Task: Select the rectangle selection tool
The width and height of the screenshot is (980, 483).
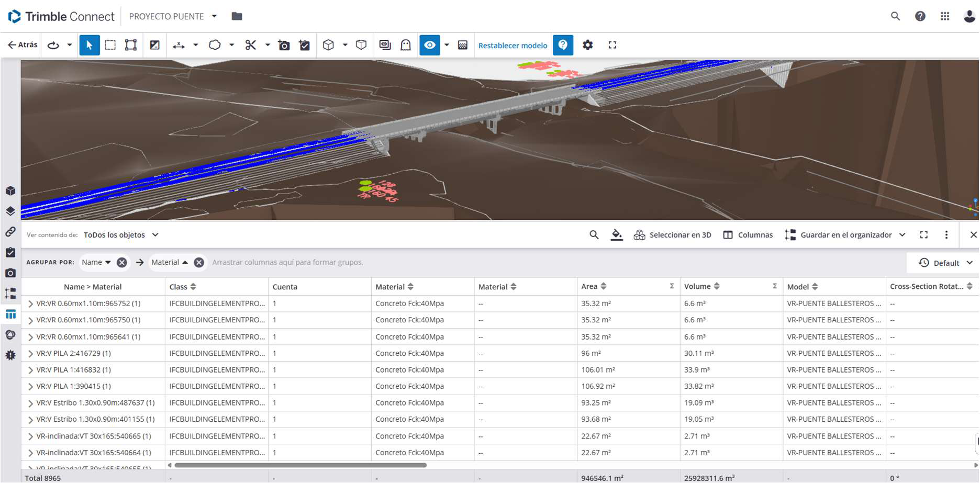Action: tap(110, 45)
